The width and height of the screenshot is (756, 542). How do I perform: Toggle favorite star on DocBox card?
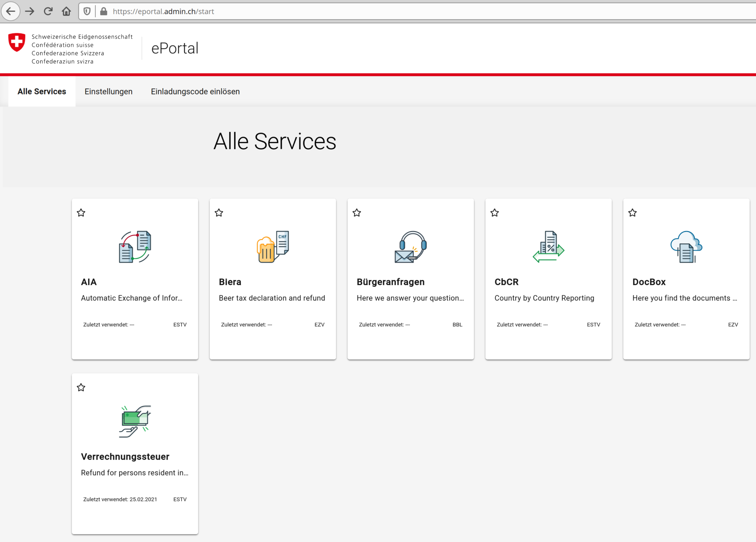coord(632,213)
